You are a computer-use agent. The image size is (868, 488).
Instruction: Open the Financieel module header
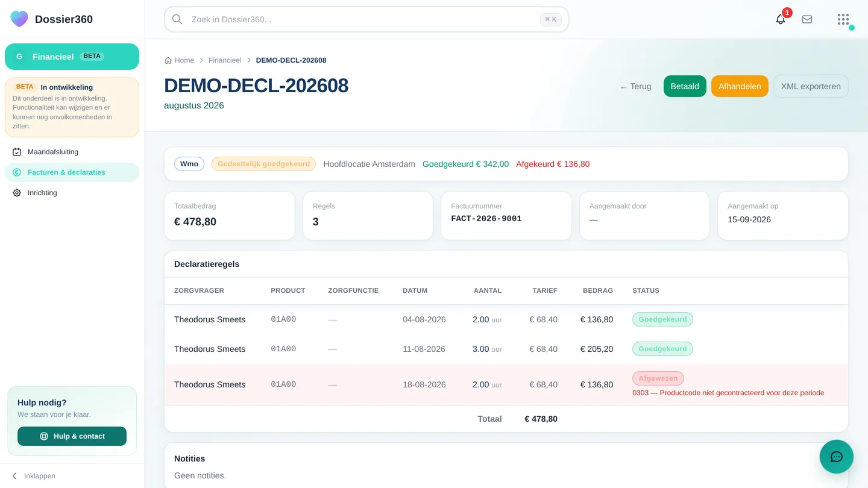(x=72, y=57)
